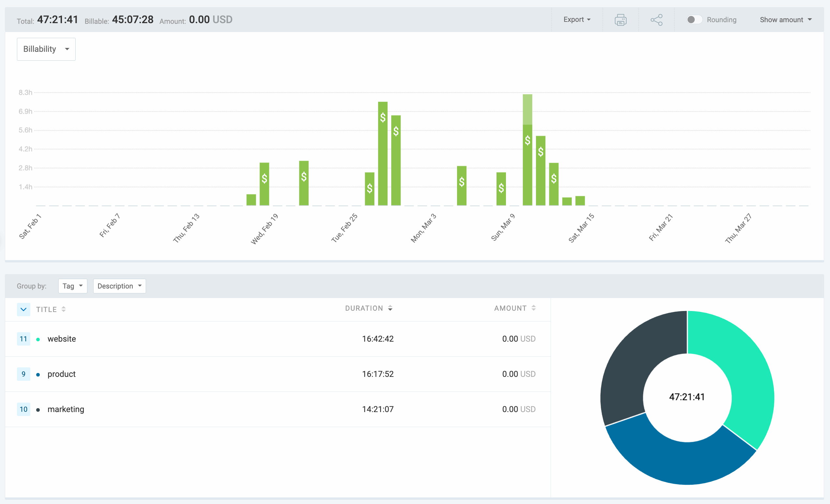Print the report
The width and height of the screenshot is (830, 504).
tap(621, 20)
